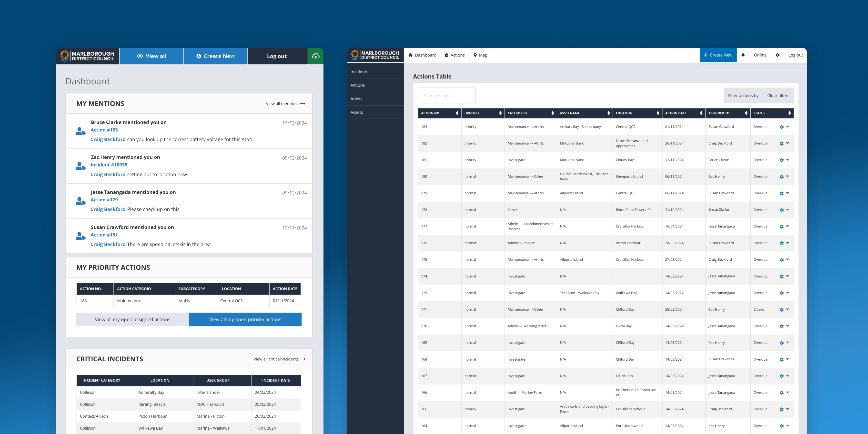Open Action #181 mention link
Image resolution: width=868 pixels, height=434 pixels.
coord(104,235)
